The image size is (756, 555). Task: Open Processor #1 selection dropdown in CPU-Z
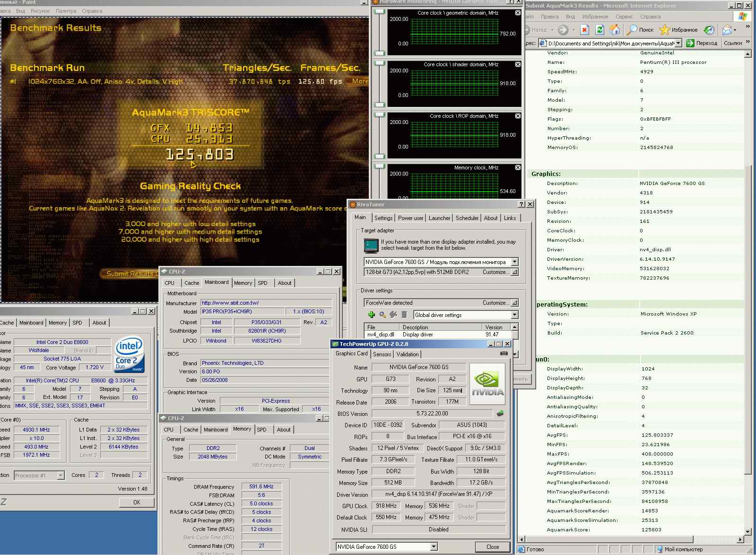pos(61,475)
